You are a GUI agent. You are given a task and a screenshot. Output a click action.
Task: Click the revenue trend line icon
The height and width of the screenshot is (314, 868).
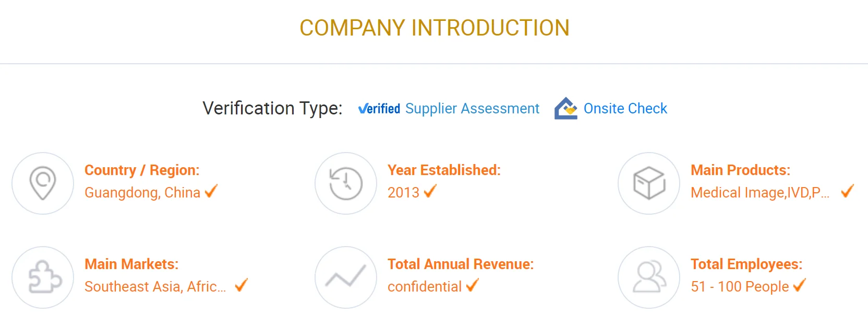[x=346, y=277]
